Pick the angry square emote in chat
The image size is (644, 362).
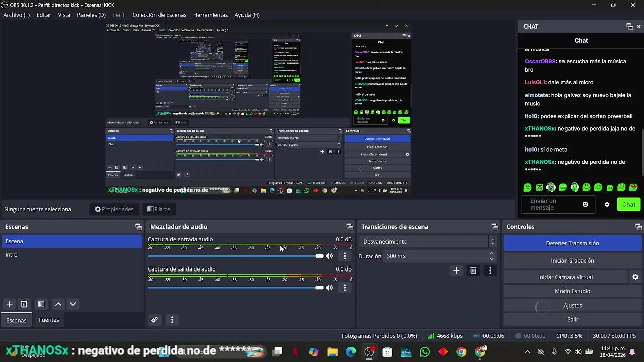coord(539,187)
